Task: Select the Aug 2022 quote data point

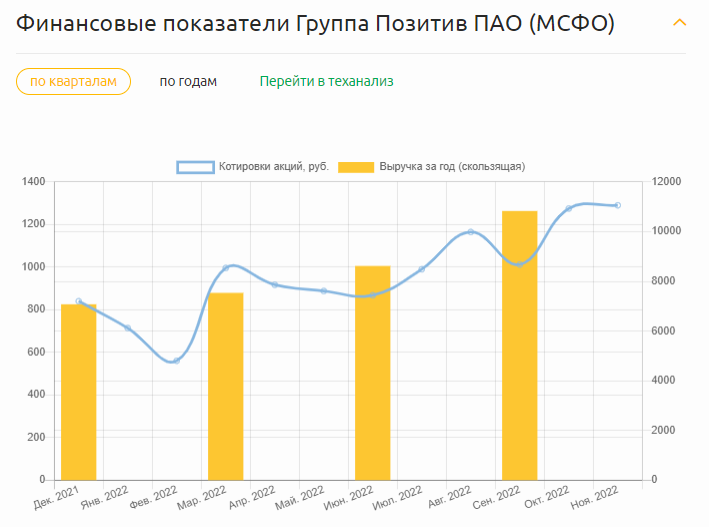Action: coord(471,232)
